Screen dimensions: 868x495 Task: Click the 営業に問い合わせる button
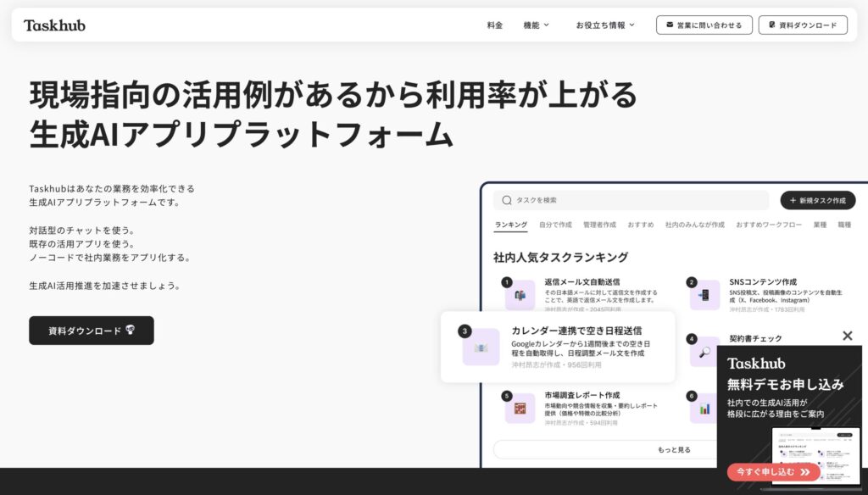point(704,25)
